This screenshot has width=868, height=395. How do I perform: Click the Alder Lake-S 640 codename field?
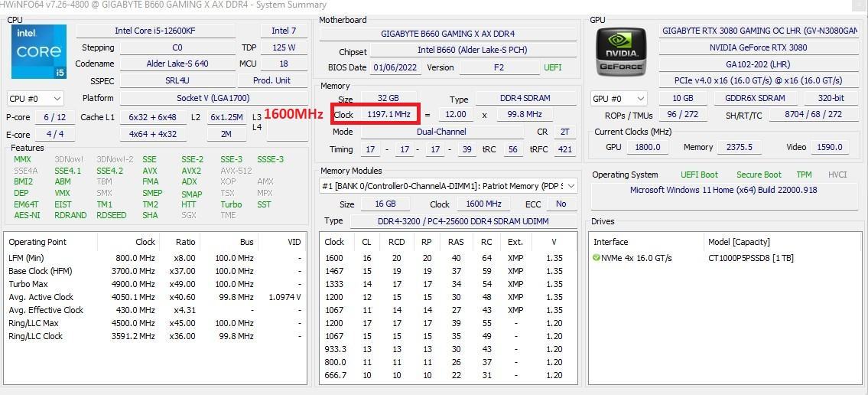[x=177, y=64]
